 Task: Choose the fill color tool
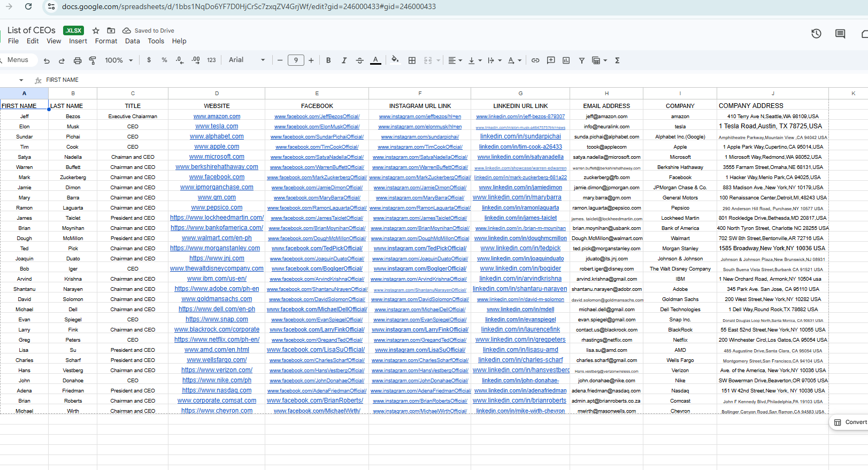tap(395, 60)
